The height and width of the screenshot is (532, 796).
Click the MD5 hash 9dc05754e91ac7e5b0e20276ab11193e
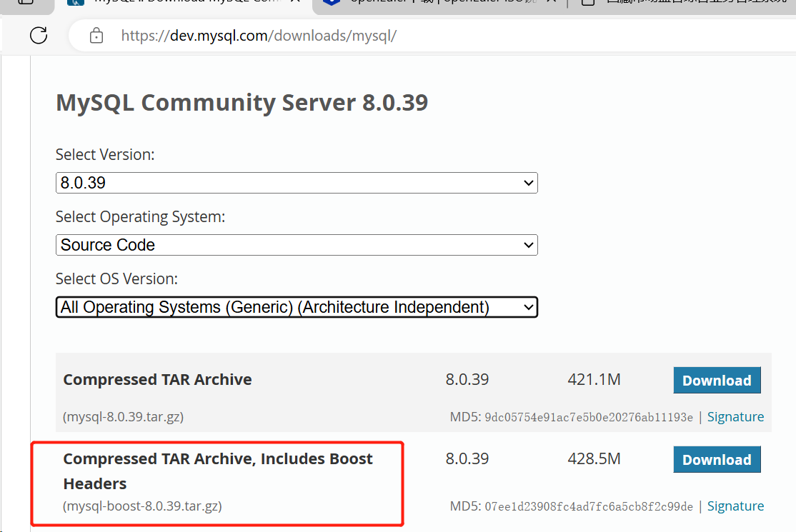pyautogui.click(x=589, y=417)
